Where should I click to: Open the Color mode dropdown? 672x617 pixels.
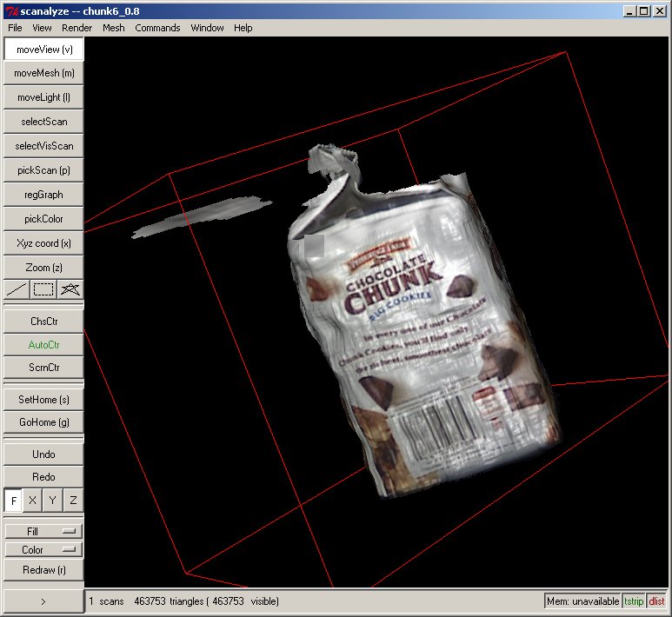point(43,550)
